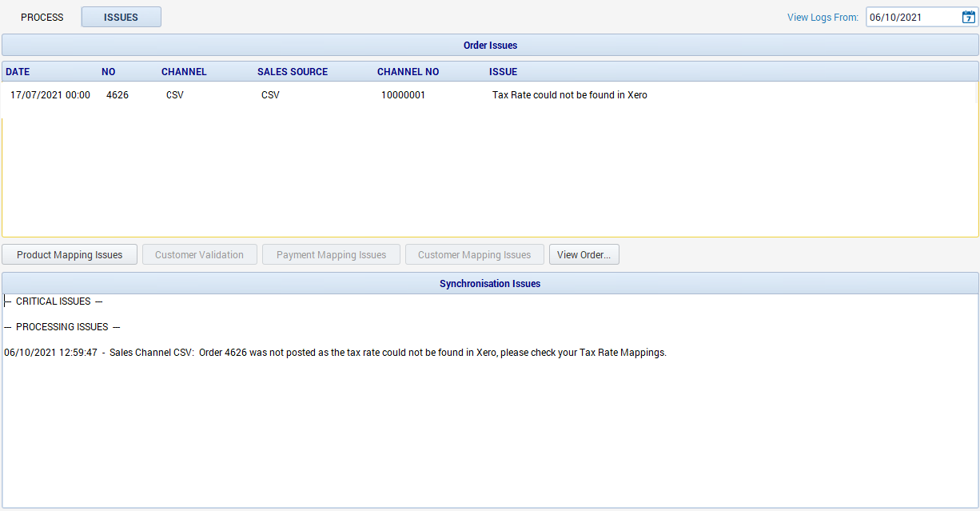
Task: Click the CSV value under SALES SOURCE column
Action: coord(271,95)
